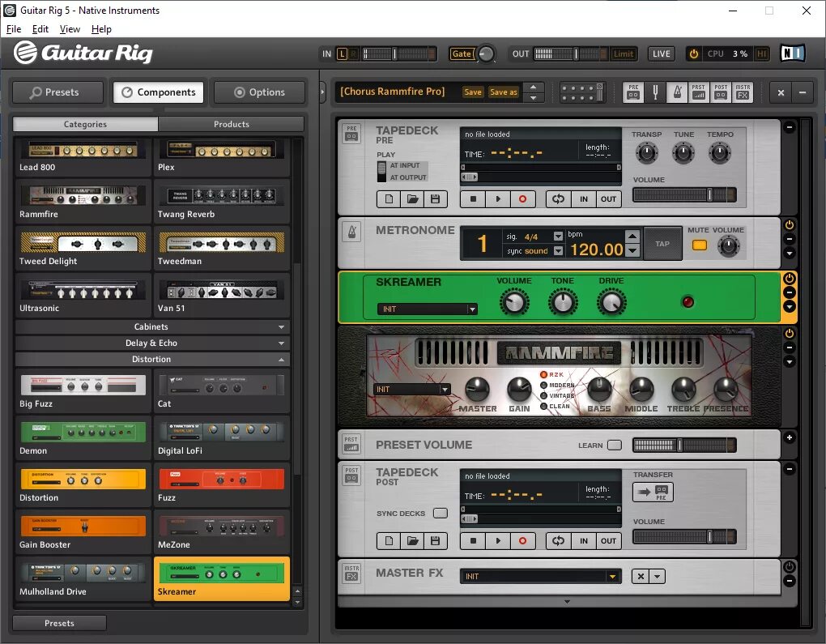The image size is (826, 644).
Task: Show the Preset Volume module icon
Action: [x=699, y=92]
